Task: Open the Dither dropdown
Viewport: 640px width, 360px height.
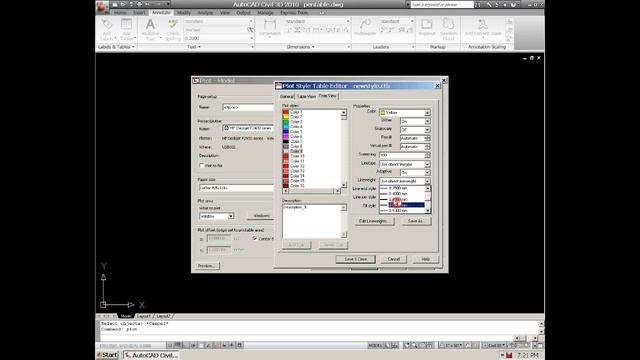Action: tap(415, 121)
